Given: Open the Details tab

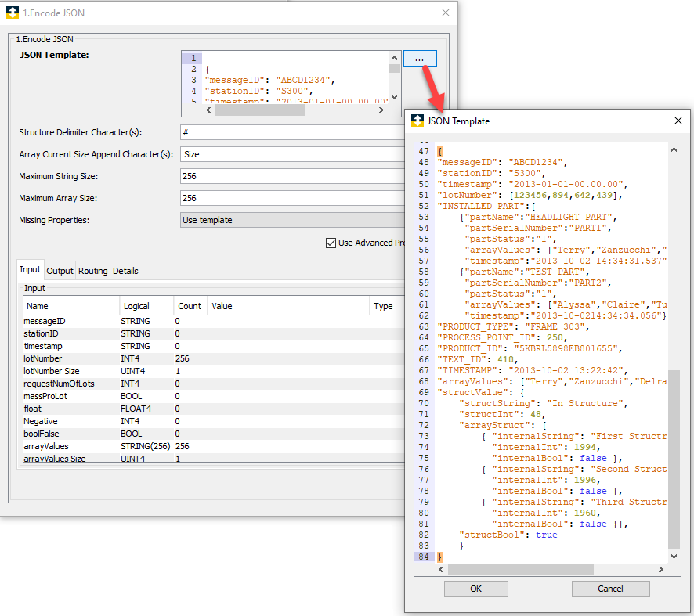Looking at the screenshot, I should (x=126, y=270).
